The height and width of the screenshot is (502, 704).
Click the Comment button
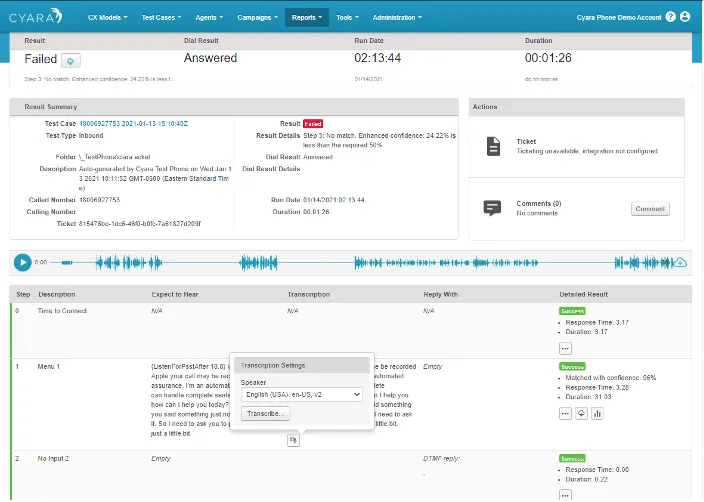[x=650, y=209]
